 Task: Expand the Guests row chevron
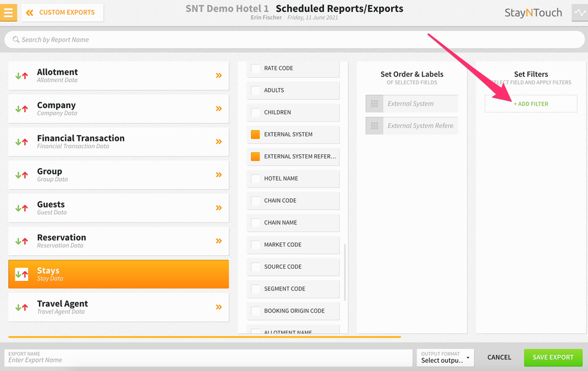(x=219, y=207)
